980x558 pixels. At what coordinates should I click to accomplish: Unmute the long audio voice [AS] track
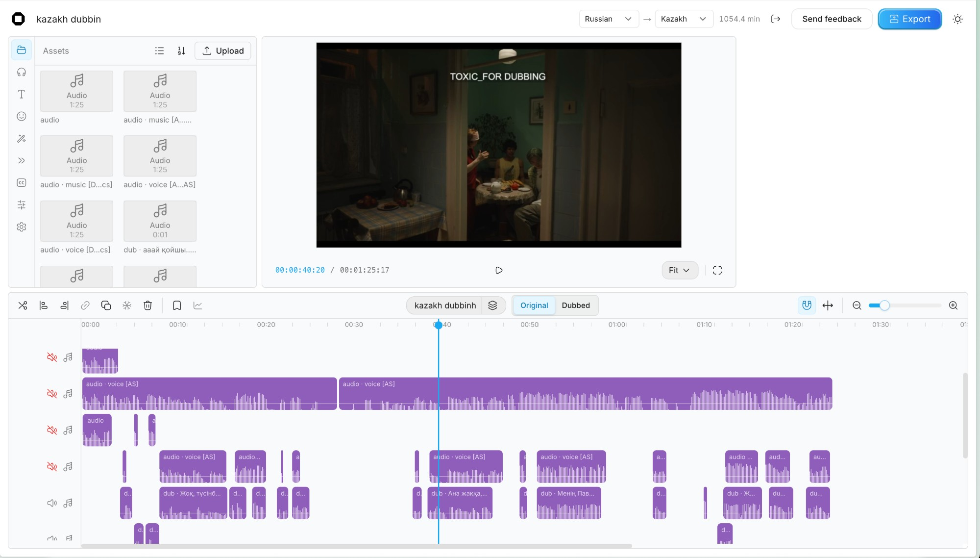click(52, 394)
